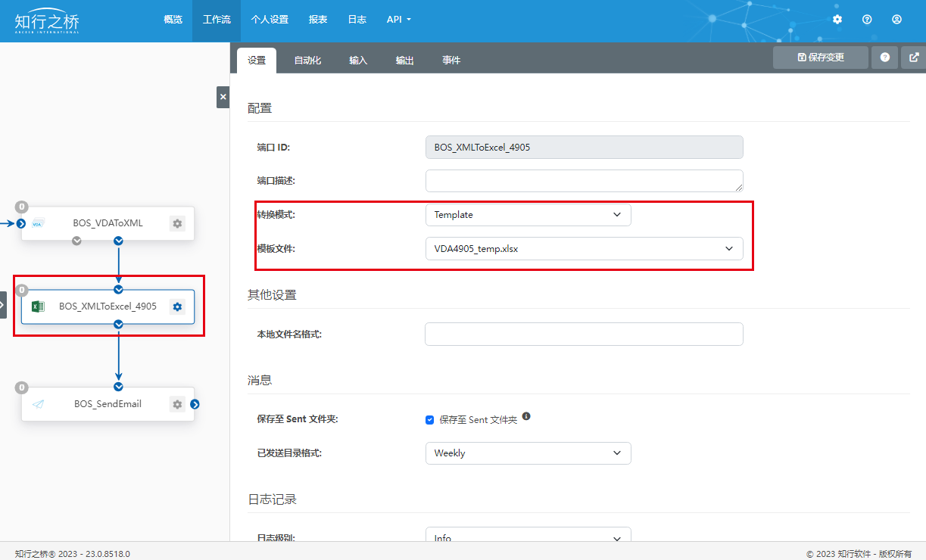Go to the 报表 page

318,20
